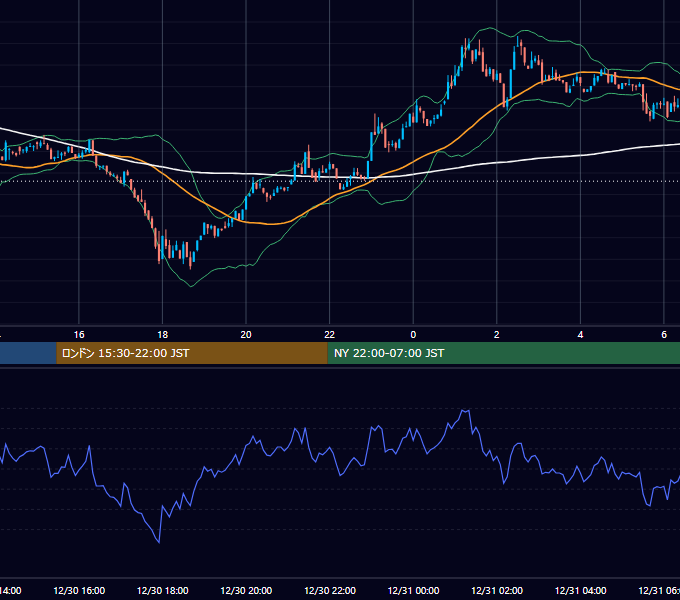The height and width of the screenshot is (600, 680).
Task: Click the '20' hour label on upper axis
Action: pyautogui.click(x=246, y=335)
